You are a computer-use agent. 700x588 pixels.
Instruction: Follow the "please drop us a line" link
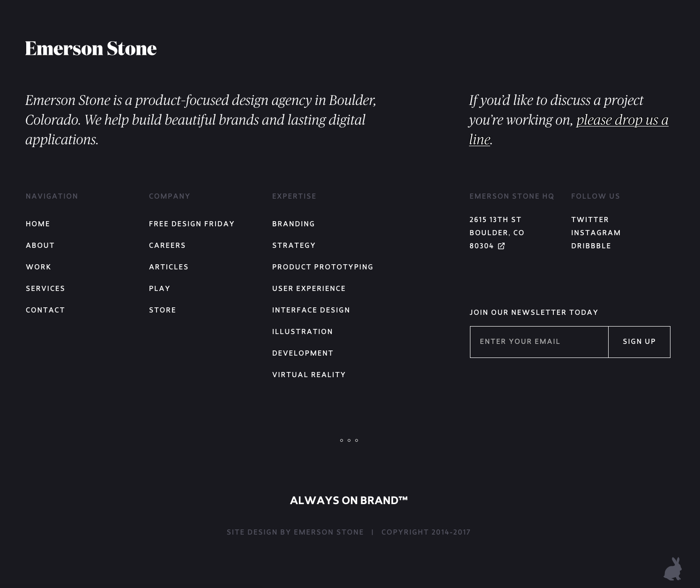coord(622,120)
